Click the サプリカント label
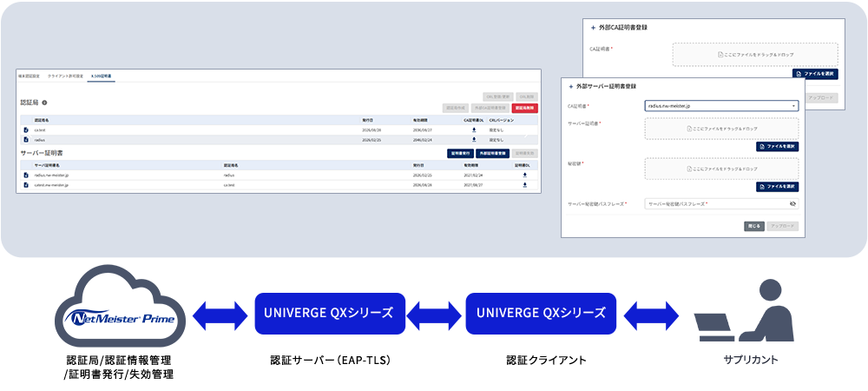 click(751, 360)
